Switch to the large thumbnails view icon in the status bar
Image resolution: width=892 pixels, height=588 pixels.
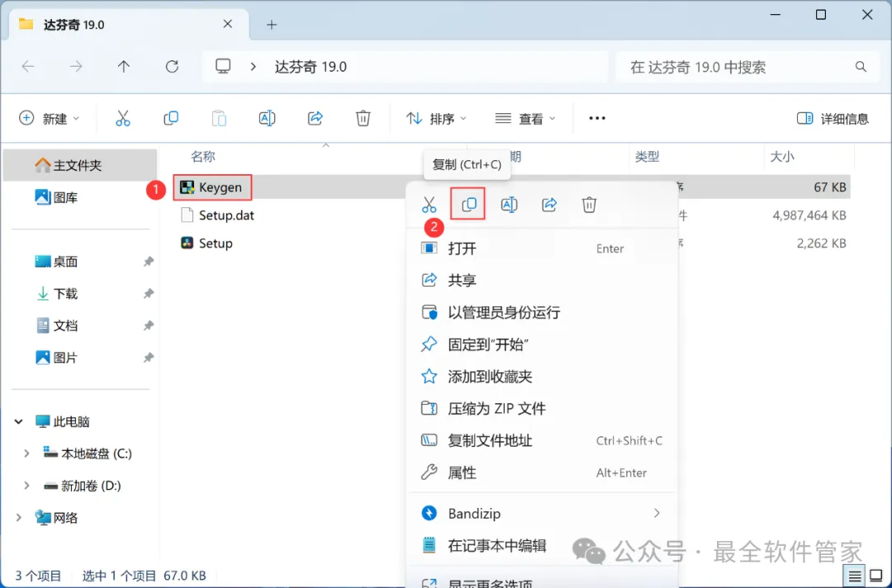coord(876,576)
